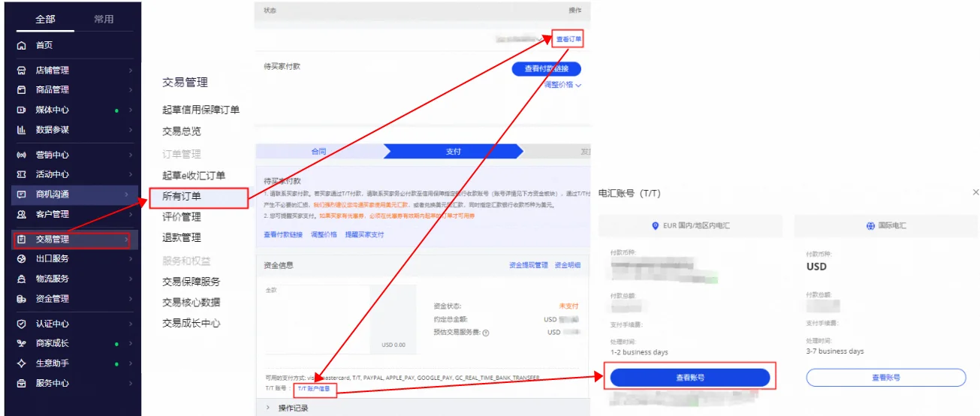Click the 出口服务 icon
980x416 pixels.
pyautogui.click(x=21, y=259)
